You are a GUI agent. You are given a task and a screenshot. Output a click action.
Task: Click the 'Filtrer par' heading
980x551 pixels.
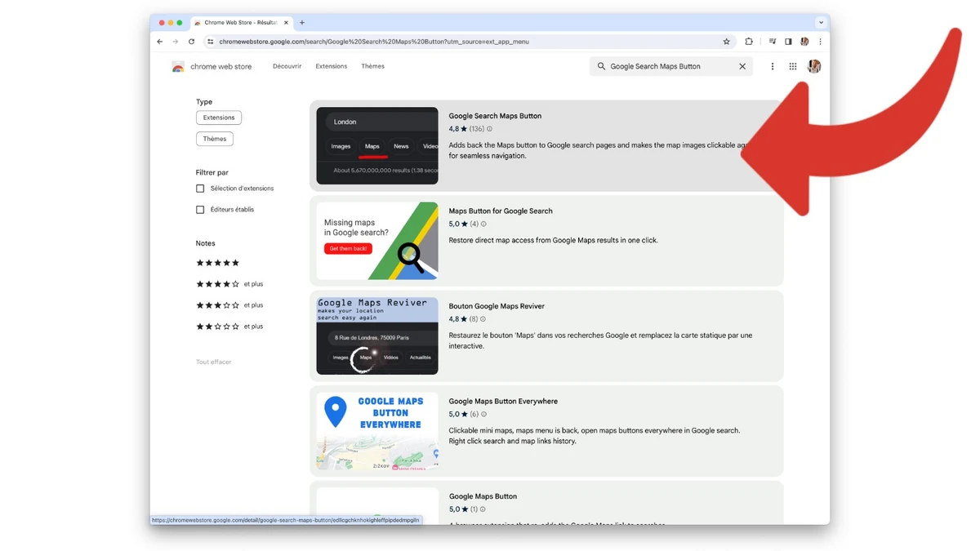tap(212, 173)
